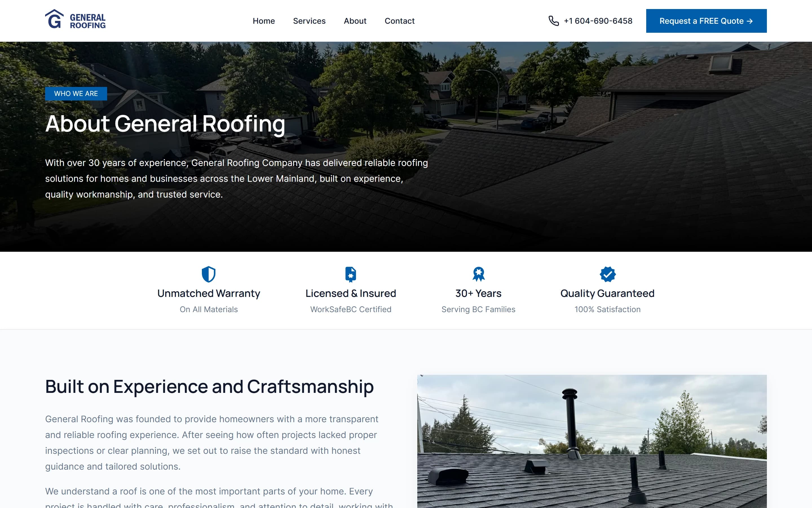
Task: Click the On All Materials subtitle
Action: [x=209, y=309]
